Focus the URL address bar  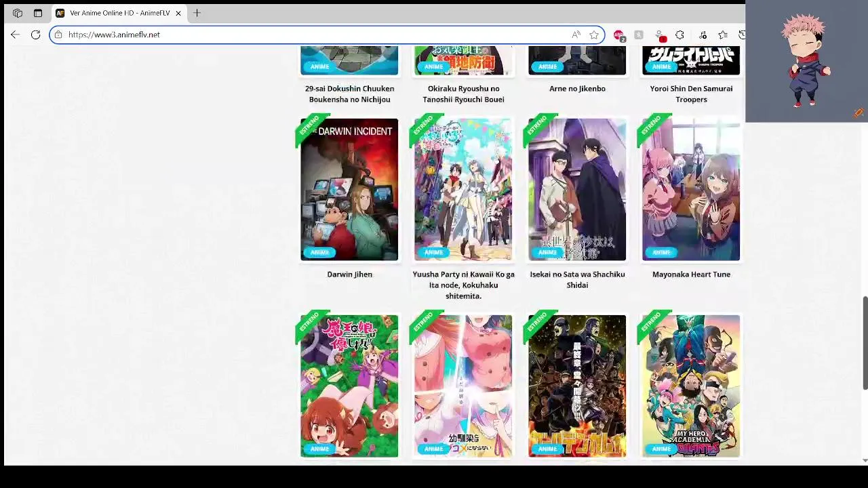[x=325, y=35]
